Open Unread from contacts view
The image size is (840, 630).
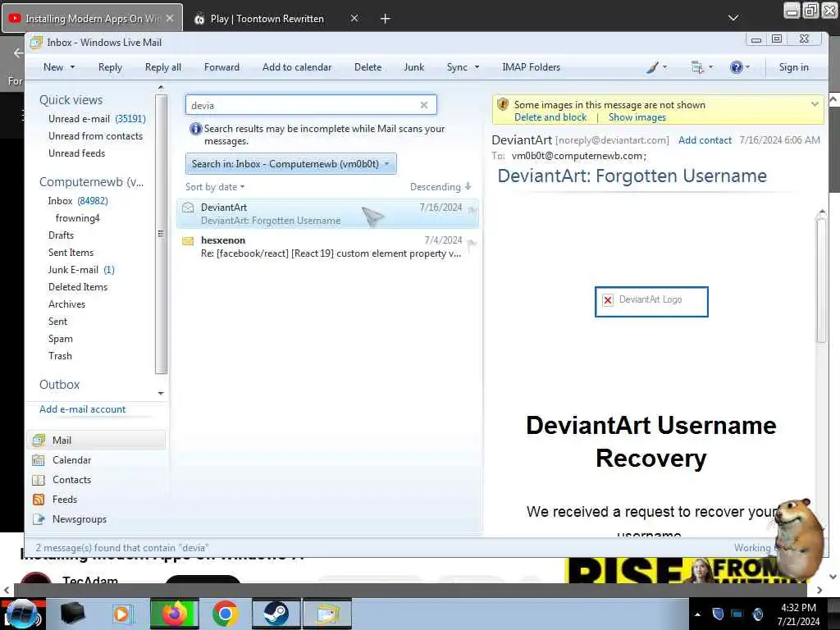95,136
